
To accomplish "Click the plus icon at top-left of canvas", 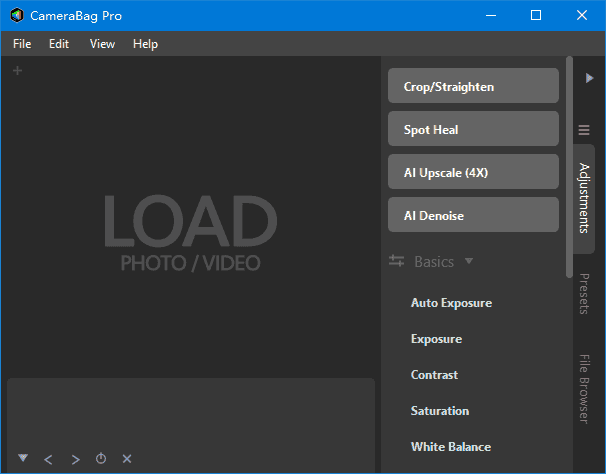I will click(17, 71).
